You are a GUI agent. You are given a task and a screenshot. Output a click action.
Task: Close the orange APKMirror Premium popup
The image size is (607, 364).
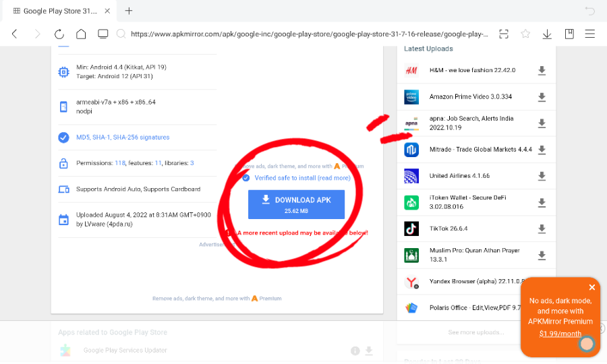click(x=592, y=287)
